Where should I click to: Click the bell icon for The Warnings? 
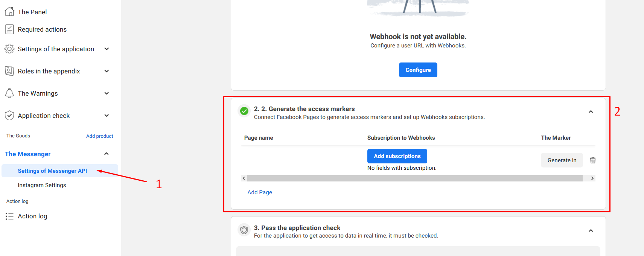tap(9, 93)
